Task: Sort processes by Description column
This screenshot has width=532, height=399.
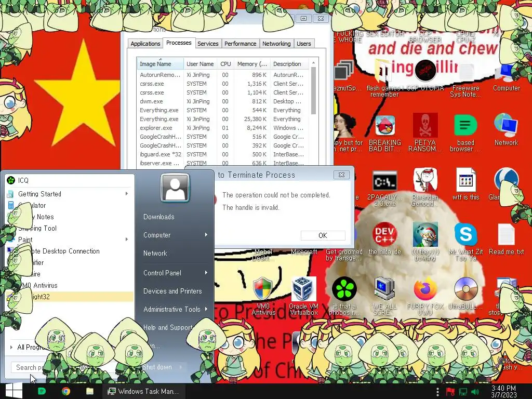Action: [289, 64]
